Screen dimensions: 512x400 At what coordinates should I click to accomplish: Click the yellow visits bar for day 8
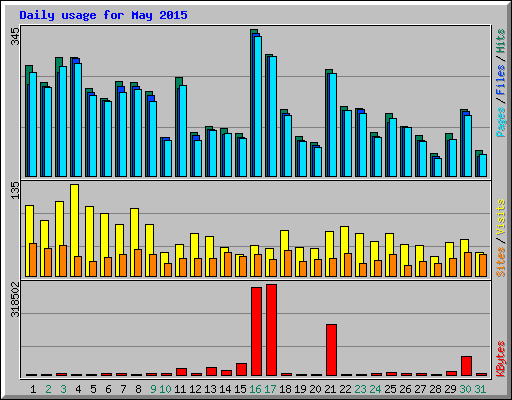tap(134, 242)
